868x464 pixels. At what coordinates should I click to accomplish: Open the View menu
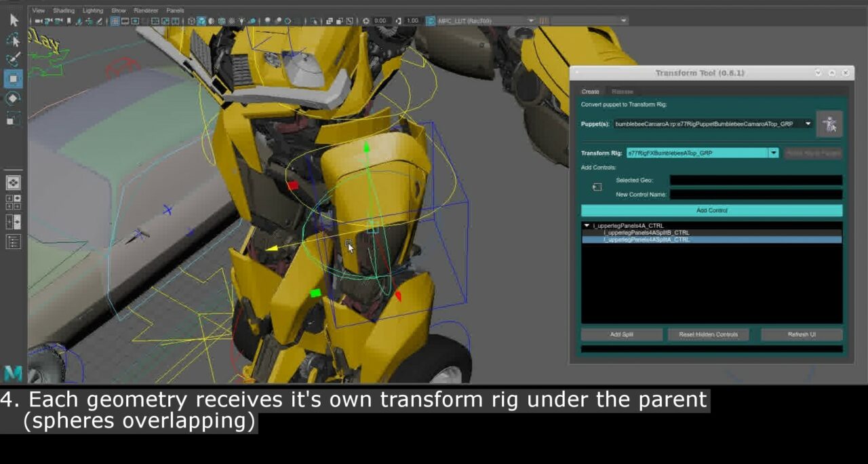[39, 10]
